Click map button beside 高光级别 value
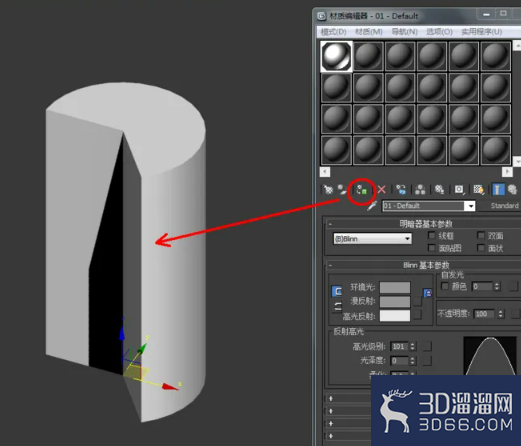The width and height of the screenshot is (521, 446). 427,346
